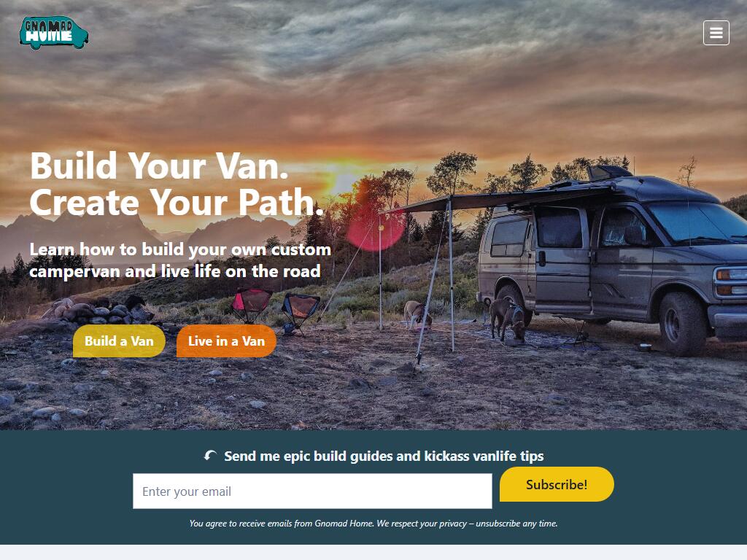Click the blue camping chair in the photo
The width and height of the screenshot is (747, 560).
tap(300, 312)
